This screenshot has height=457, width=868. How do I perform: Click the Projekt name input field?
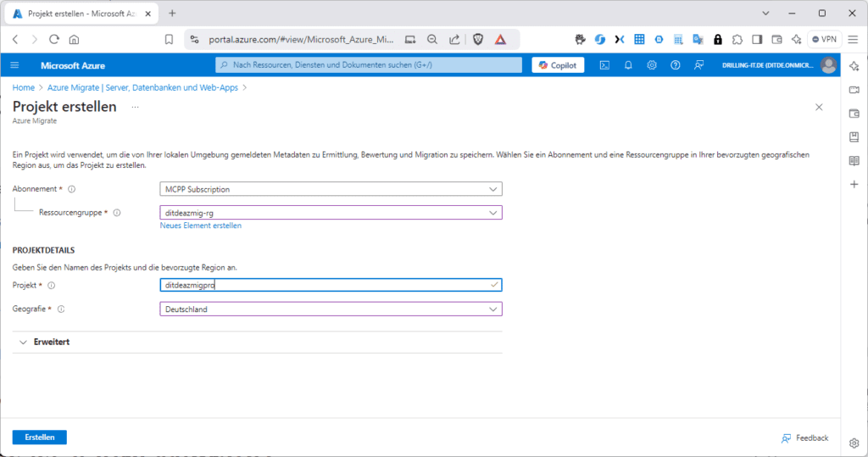(331, 285)
